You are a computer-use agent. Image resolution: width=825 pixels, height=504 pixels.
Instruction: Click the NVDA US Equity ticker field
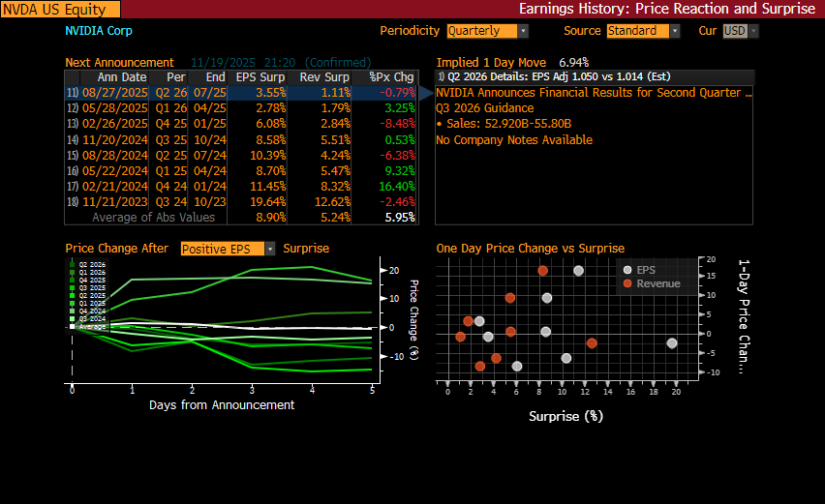coord(60,9)
